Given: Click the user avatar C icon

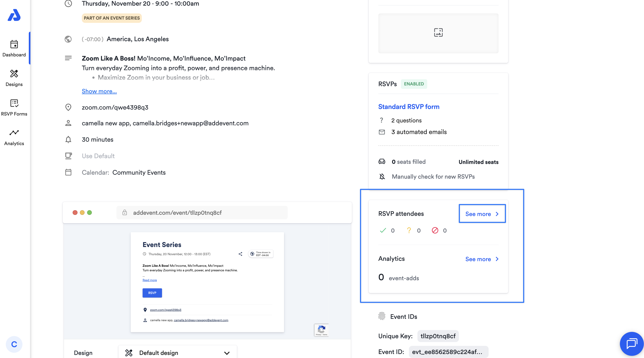Looking at the screenshot, I should 14,344.
